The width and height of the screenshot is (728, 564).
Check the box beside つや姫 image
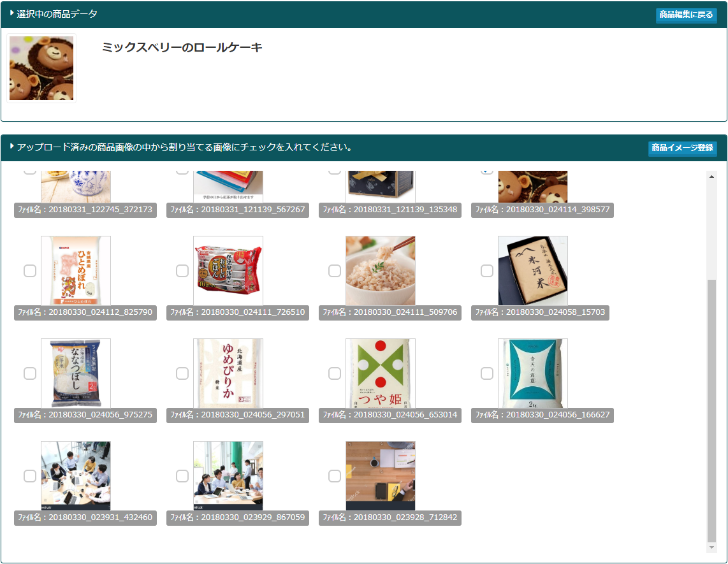tap(335, 373)
